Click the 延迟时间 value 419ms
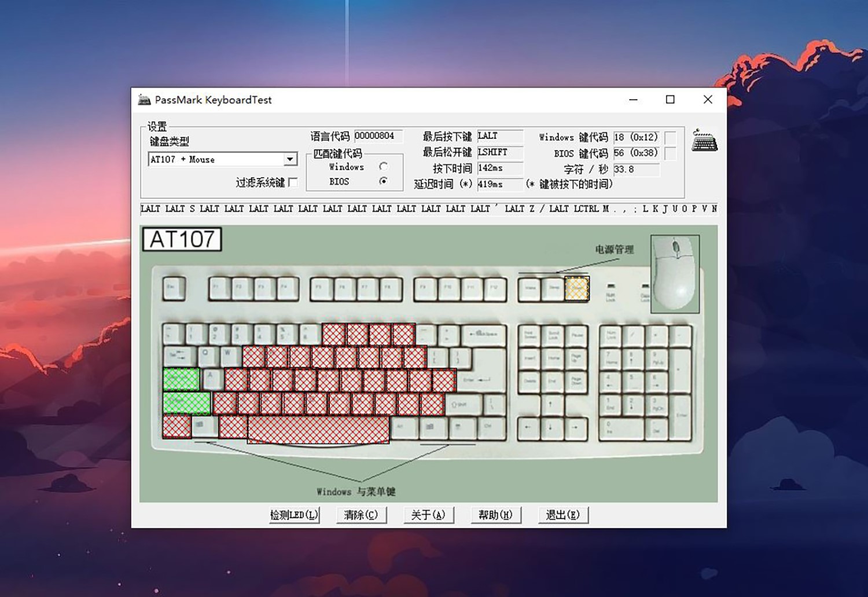Image resolution: width=868 pixels, height=597 pixels. pos(500,184)
